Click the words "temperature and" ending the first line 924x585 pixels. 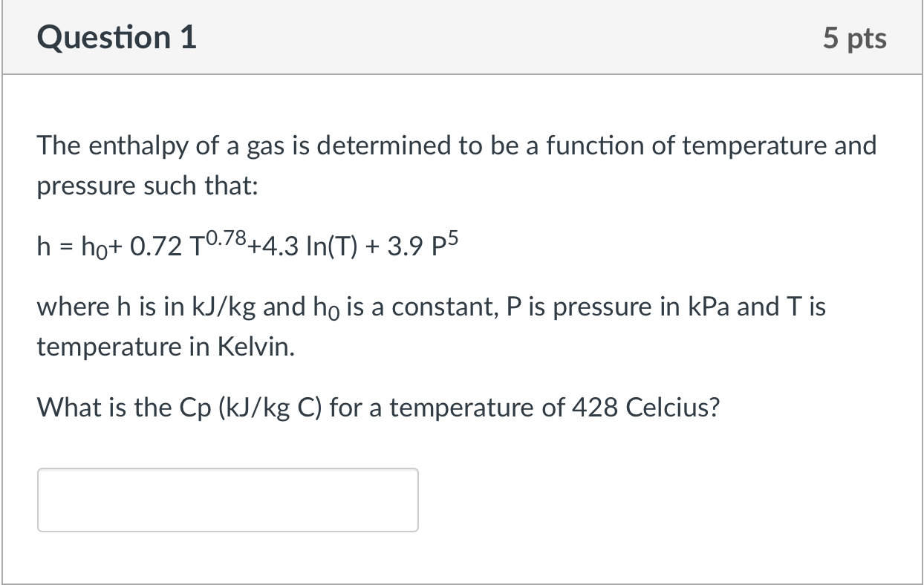pyautogui.click(x=779, y=146)
